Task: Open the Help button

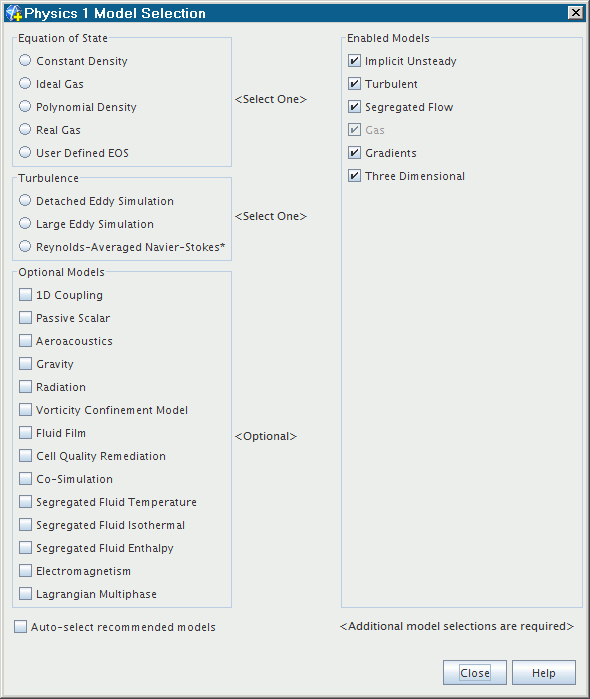Action: pyautogui.click(x=544, y=672)
